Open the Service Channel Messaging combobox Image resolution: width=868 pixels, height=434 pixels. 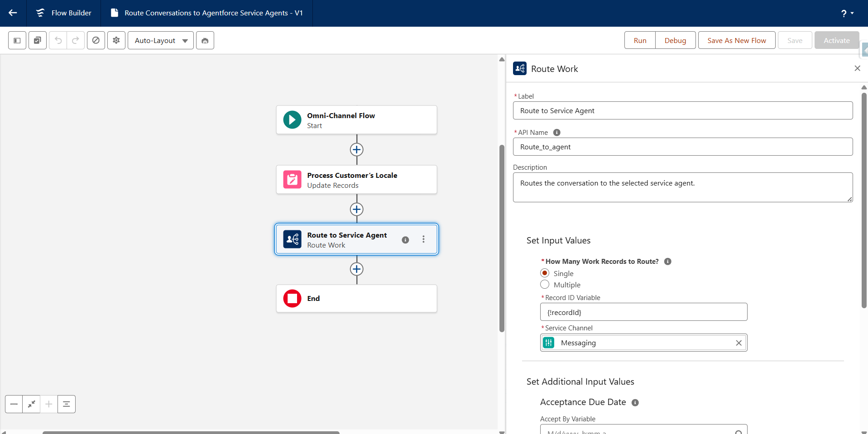click(643, 343)
